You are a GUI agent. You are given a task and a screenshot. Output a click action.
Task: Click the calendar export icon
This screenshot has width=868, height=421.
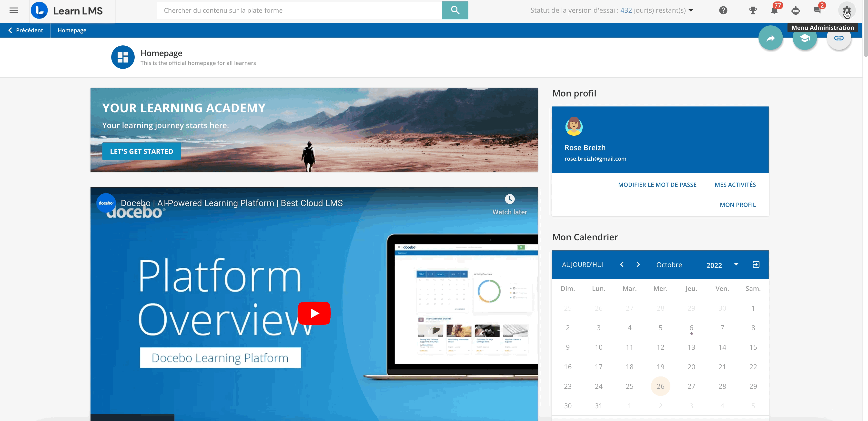[756, 264]
